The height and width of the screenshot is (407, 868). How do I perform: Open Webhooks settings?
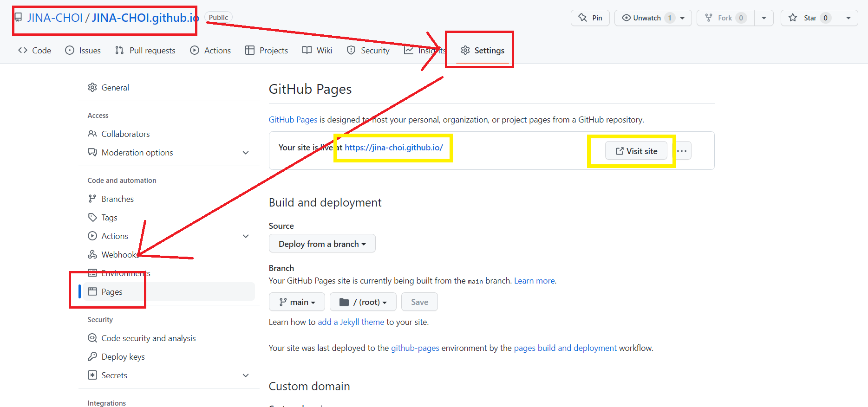click(169, 254)
